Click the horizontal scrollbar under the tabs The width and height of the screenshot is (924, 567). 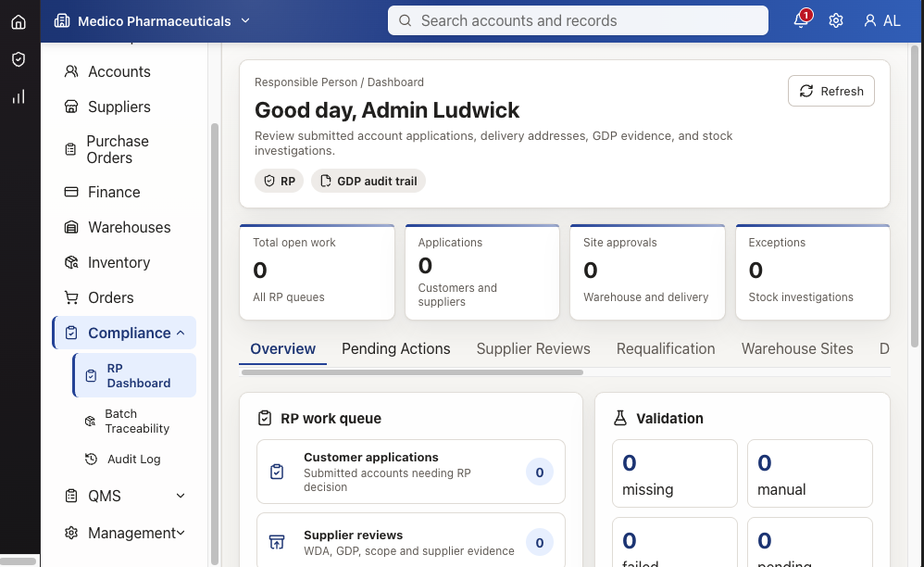tap(413, 372)
